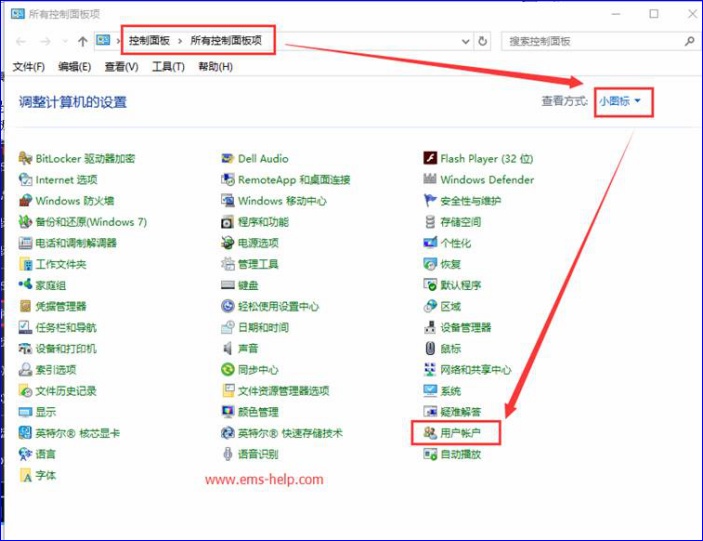Screen dimensions: 703x541
Task: Open the Dell Audio icon
Action: coord(228,158)
